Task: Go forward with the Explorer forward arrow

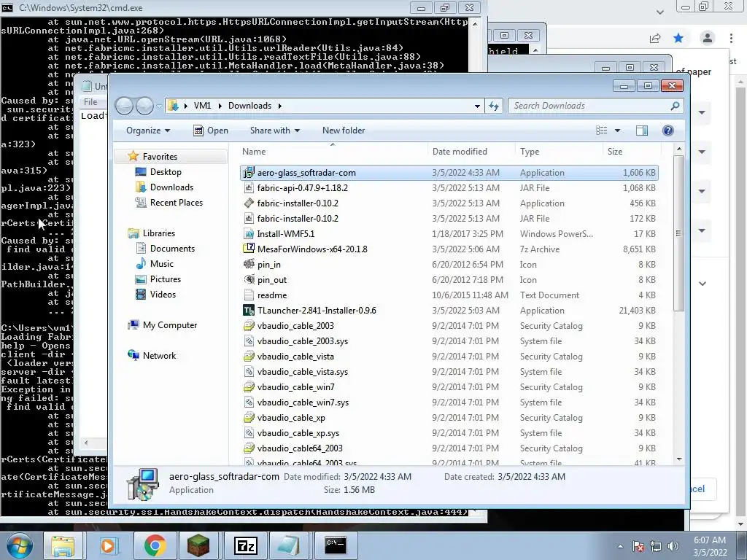Action: [145, 106]
